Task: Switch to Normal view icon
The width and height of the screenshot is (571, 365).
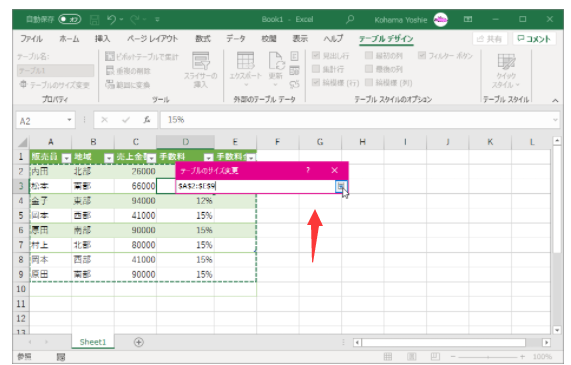Action: point(388,357)
